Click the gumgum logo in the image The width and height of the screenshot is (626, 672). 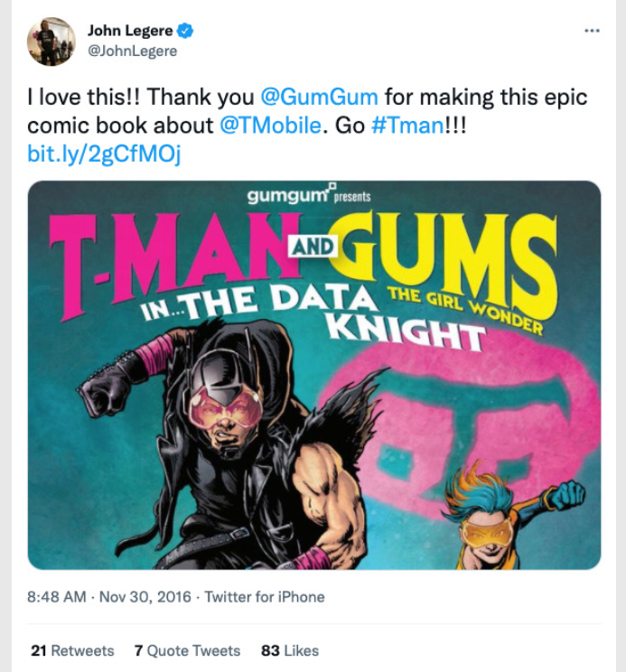pos(292,195)
